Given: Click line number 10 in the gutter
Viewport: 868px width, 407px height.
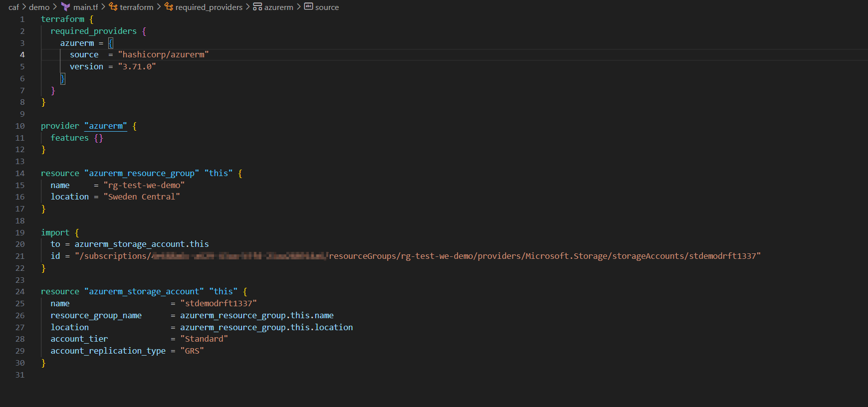Looking at the screenshot, I should 20,126.
